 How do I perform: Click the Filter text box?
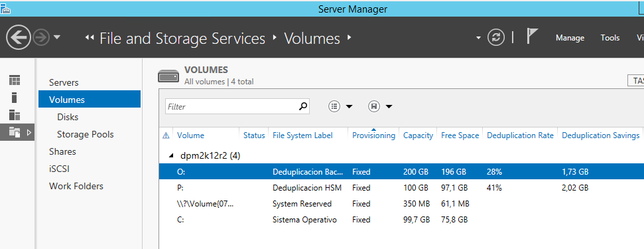237,106
